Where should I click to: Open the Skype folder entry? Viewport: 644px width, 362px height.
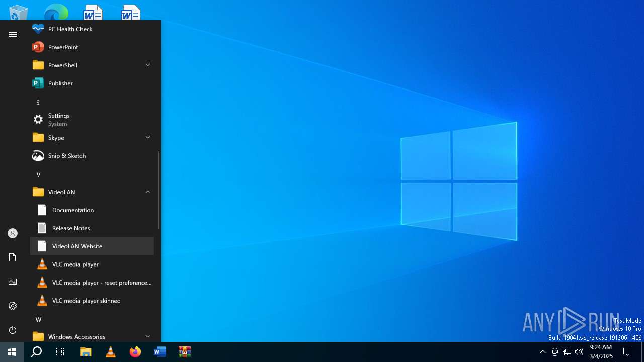(92, 138)
